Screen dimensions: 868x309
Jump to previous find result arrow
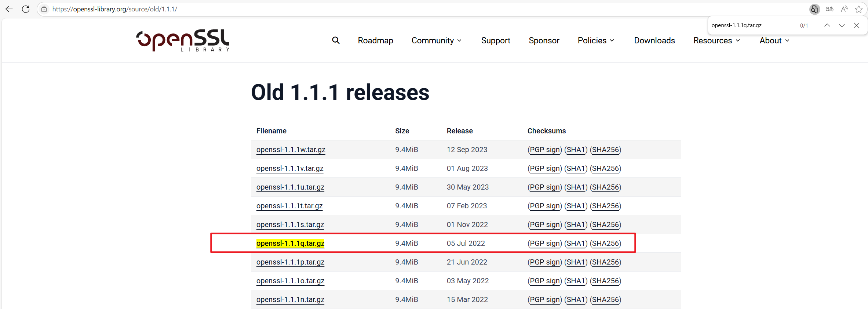tap(827, 25)
